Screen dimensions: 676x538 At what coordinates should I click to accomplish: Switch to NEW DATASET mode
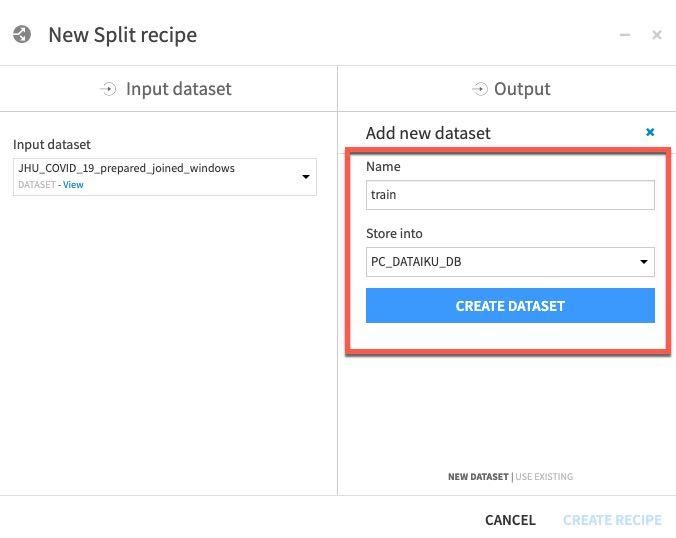point(478,477)
